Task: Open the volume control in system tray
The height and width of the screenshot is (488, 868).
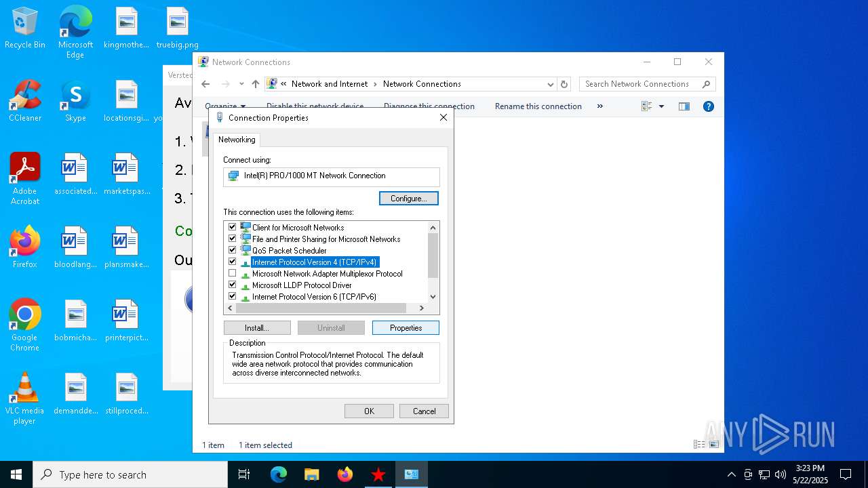Action: (x=781, y=474)
